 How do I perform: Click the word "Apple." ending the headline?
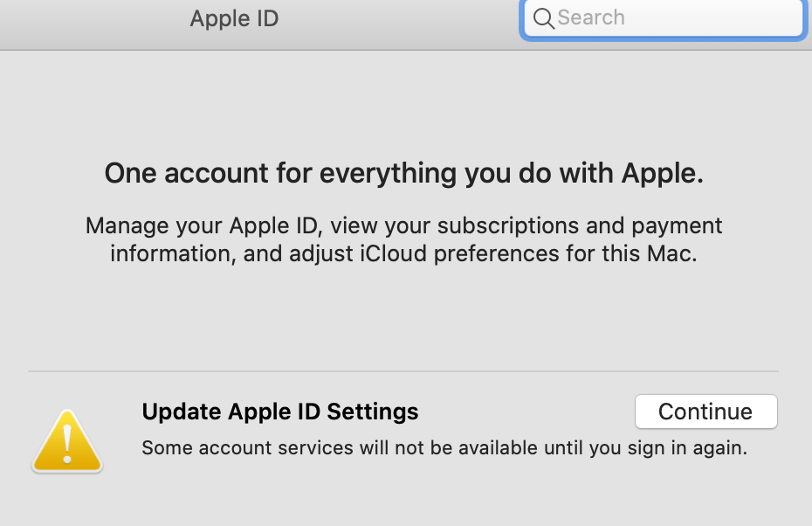tap(662, 173)
